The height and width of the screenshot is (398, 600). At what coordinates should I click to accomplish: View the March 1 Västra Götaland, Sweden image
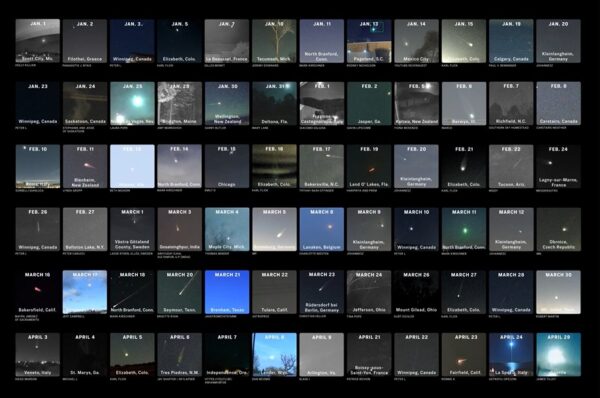click(132, 229)
